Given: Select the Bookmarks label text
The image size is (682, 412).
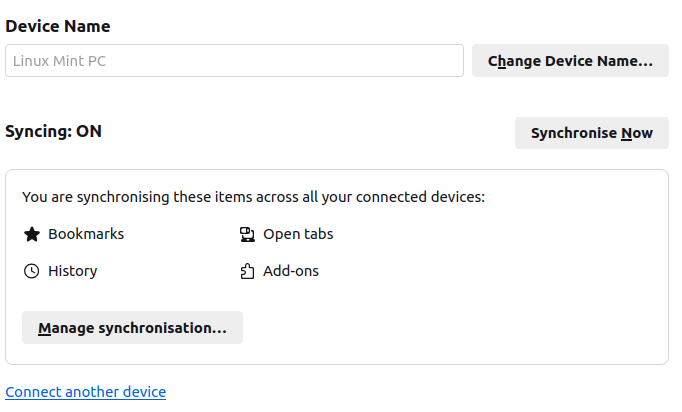Looking at the screenshot, I should pos(86,234).
